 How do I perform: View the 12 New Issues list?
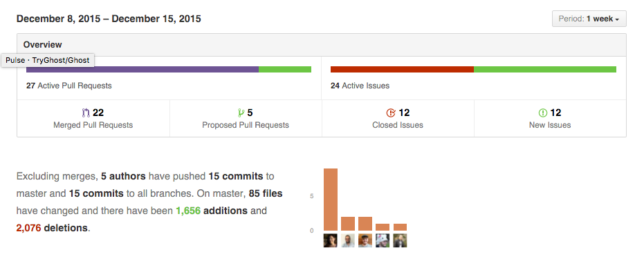point(550,118)
